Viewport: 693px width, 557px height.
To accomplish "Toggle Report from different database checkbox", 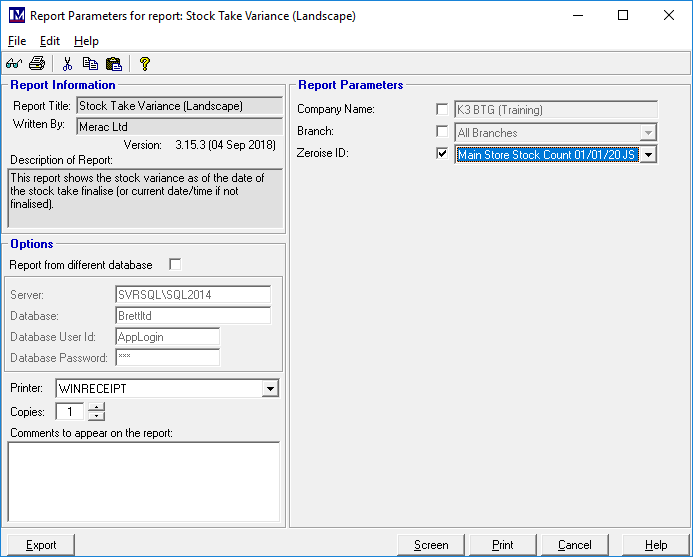I will pos(175,265).
